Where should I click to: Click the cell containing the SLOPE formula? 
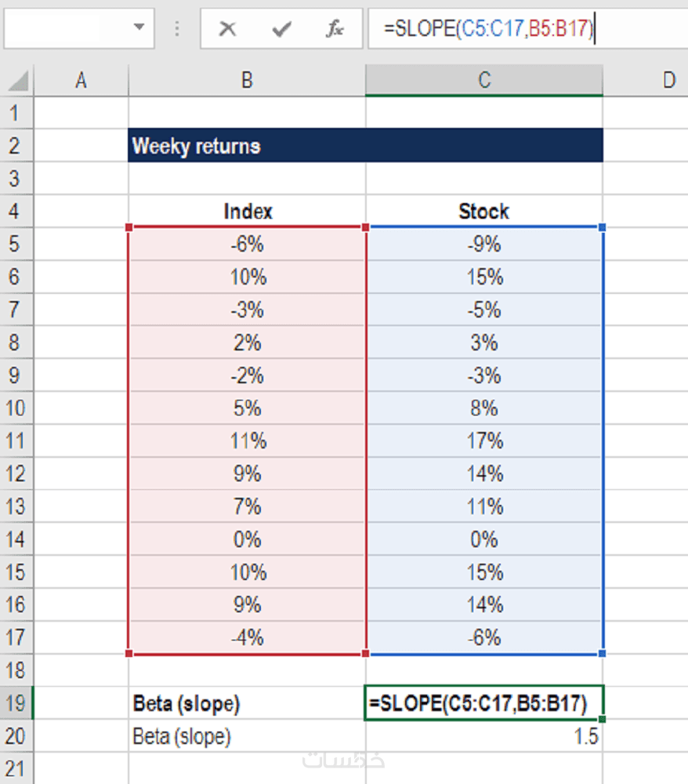(484, 704)
